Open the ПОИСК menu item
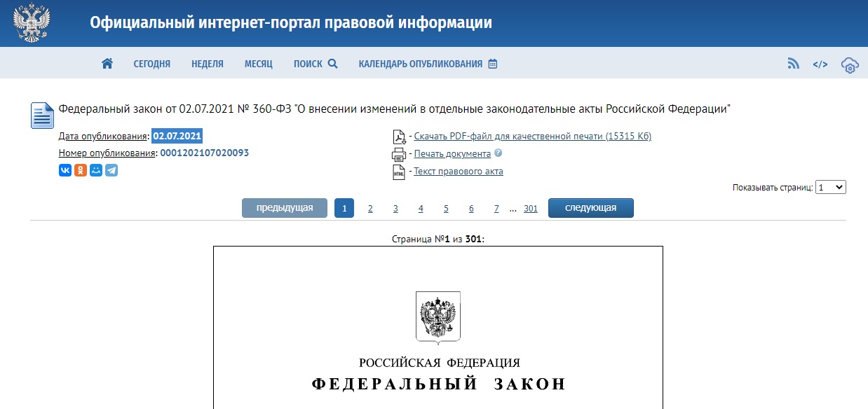This screenshot has width=868, height=409. 308,64
